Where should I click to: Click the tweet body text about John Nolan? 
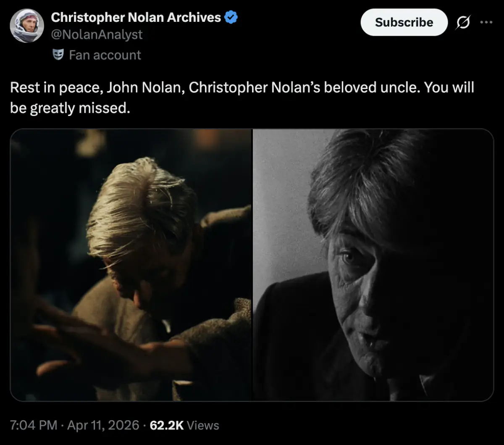241,97
